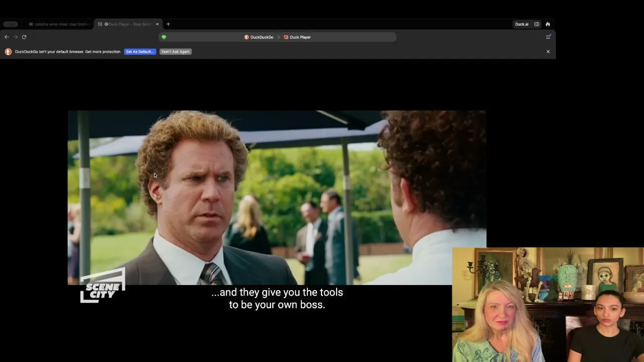Click the green privacy shield icon

pyautogui.click(x=164, y=37)
